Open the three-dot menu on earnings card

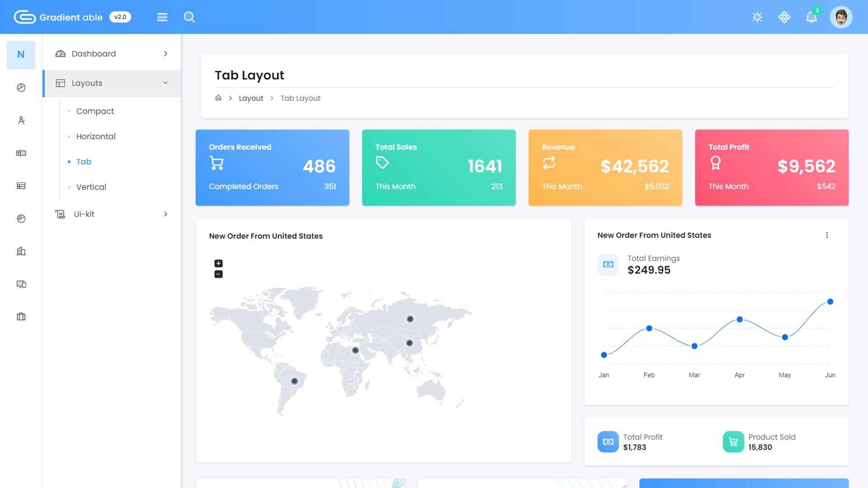pos(827,235)
